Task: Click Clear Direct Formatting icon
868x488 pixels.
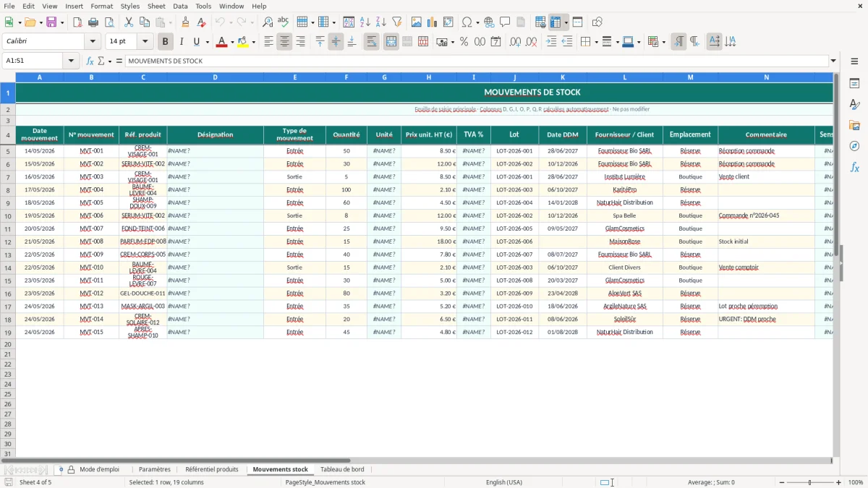Action: (202, 22)
